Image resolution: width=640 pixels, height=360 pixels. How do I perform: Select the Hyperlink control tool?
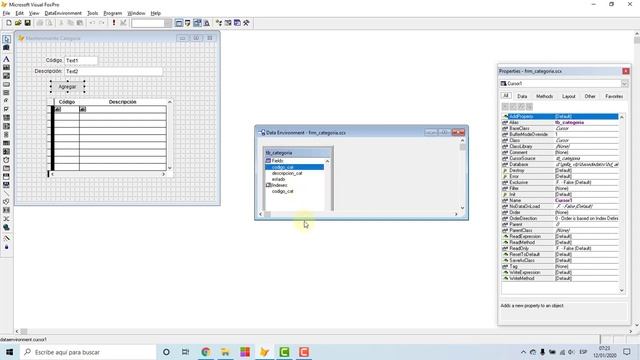pos(7,227)
